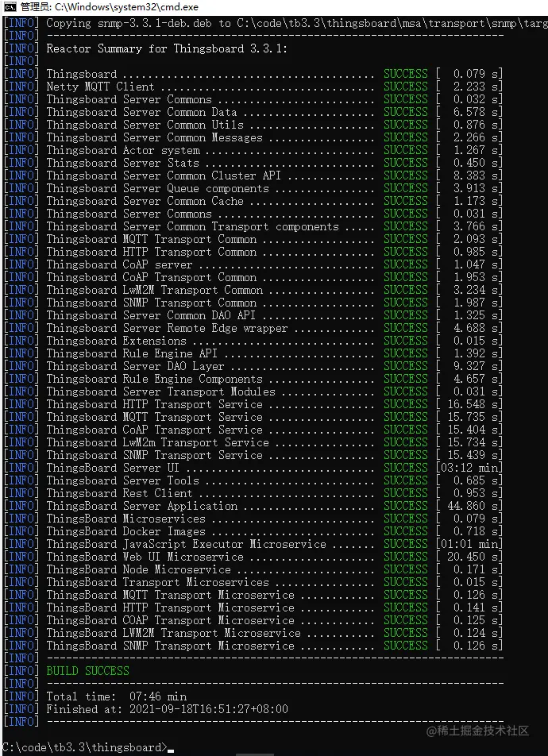The image size is (548, 756).
Task: Click 'Thingsboard Server Common DAO API' text
Action: (151, 315)
